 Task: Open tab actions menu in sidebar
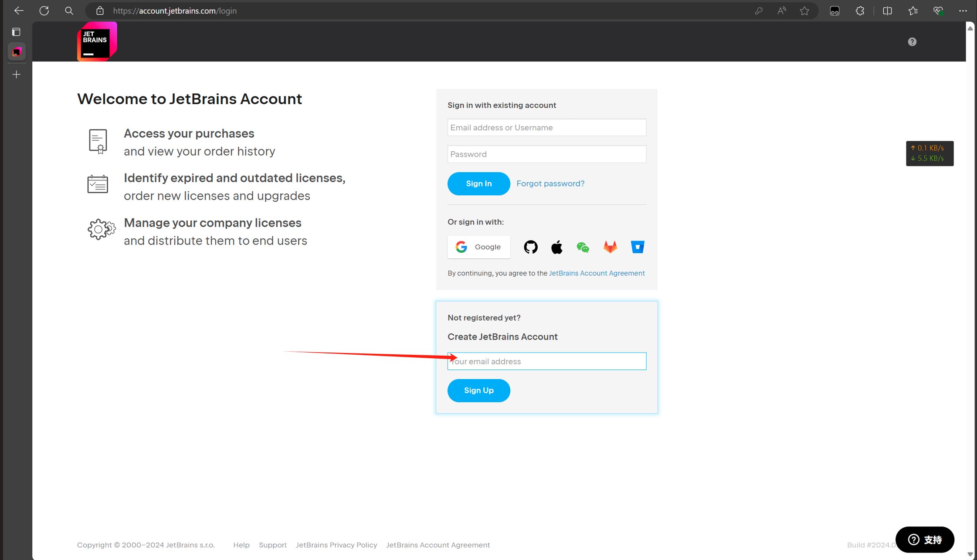(16, 32)
